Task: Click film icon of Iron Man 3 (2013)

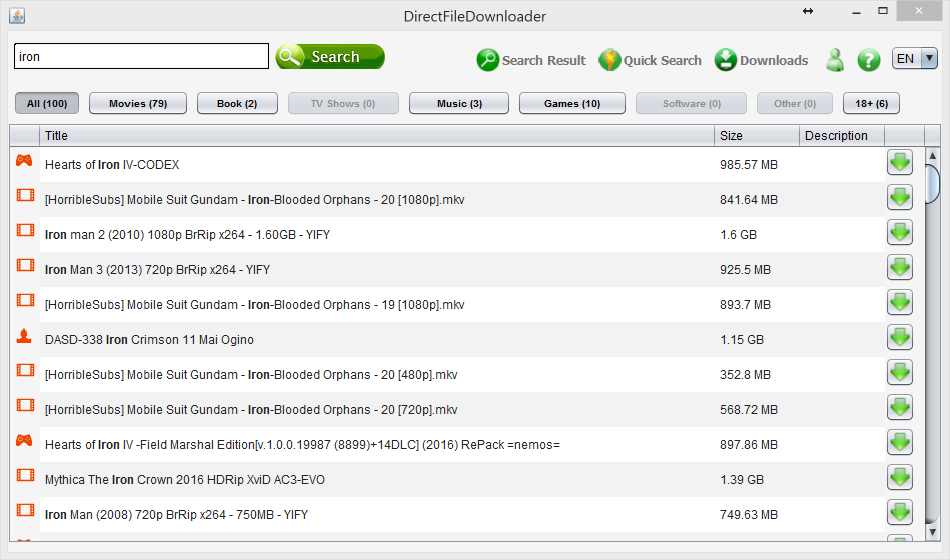Action: [25, 265]
